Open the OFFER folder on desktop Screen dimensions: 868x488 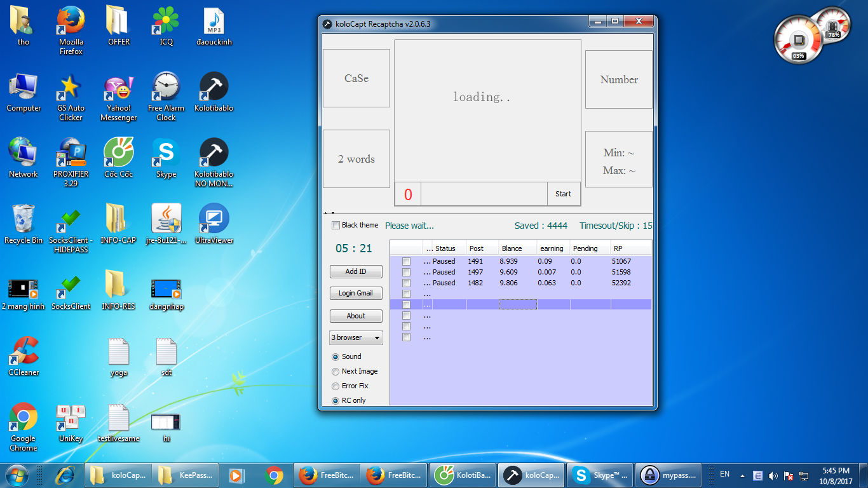click(118, 25)
